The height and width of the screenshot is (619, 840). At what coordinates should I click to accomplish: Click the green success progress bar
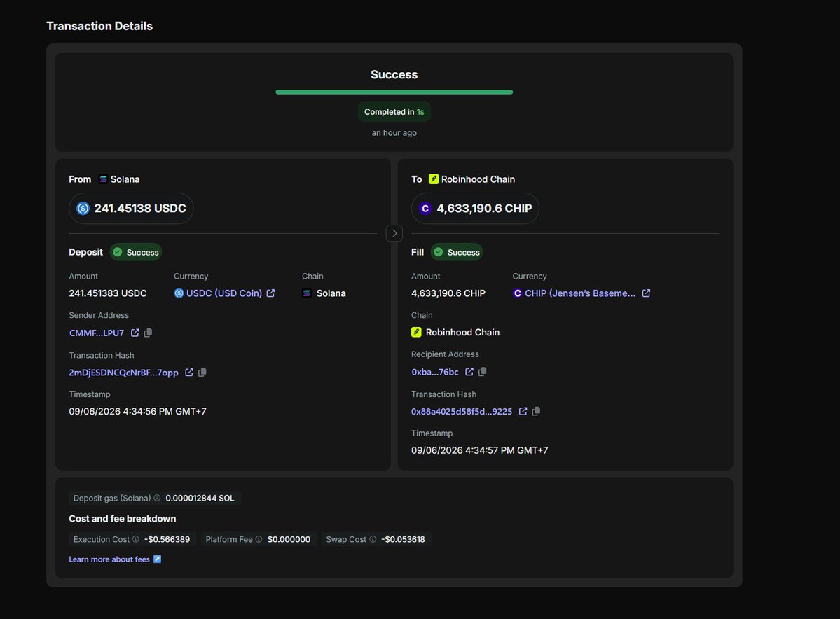[394, 92]
